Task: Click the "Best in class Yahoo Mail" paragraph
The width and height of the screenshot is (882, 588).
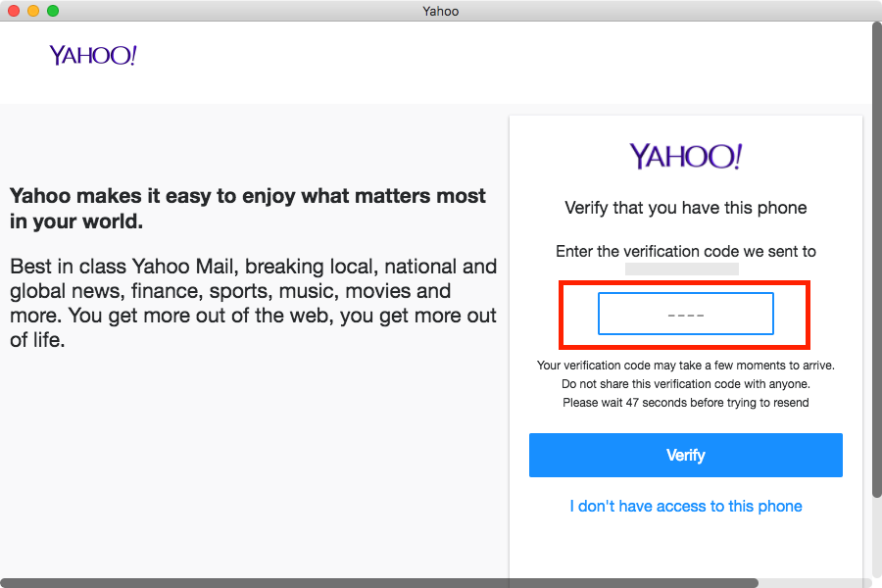Action: point(253,303)
